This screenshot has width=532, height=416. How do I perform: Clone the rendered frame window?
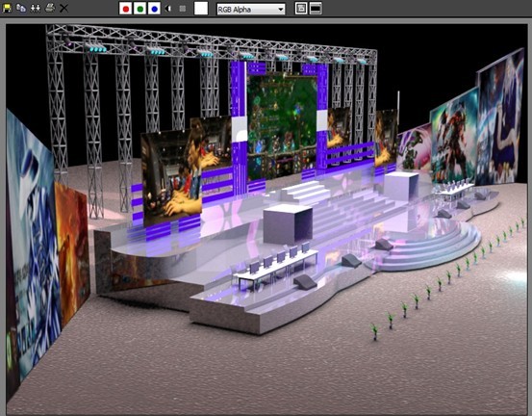tap(36, 8)
